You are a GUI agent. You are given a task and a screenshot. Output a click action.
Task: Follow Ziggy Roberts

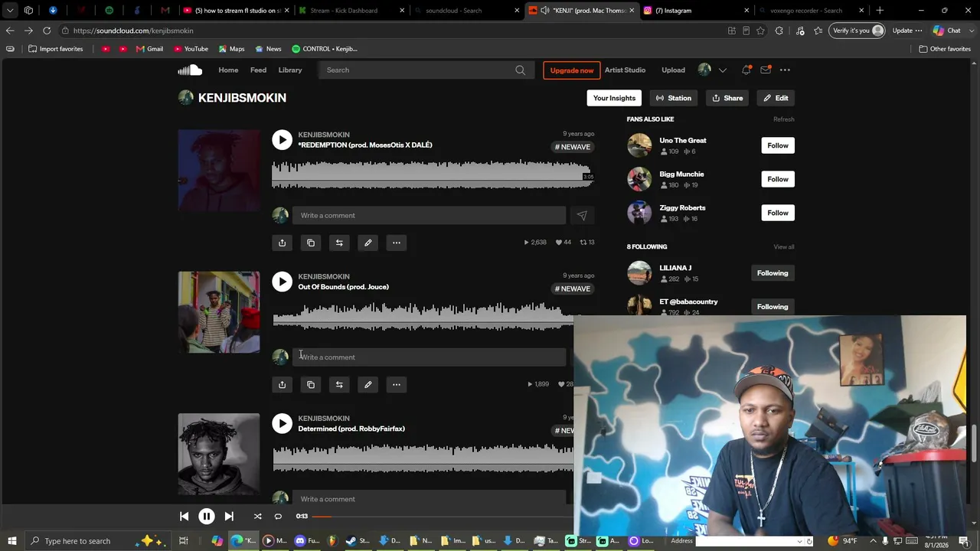coord(778,213)
